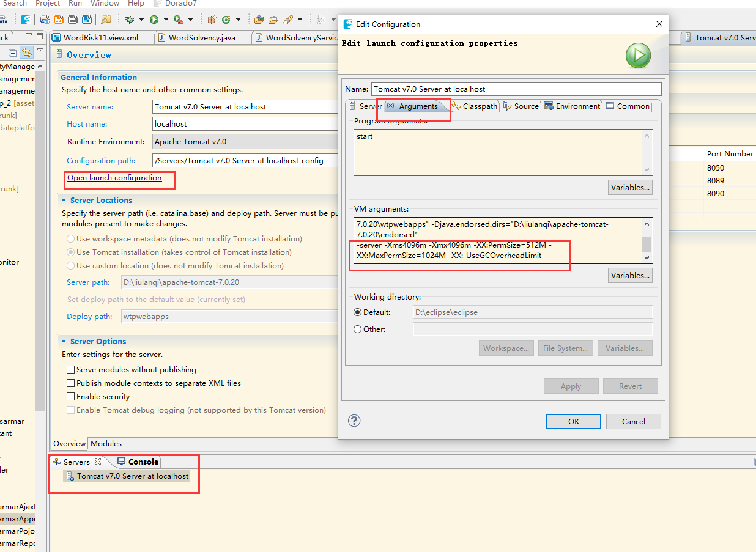Image resolution: width=756 pixels, height=552 pixels.
Task: Switch to the Common tab
Action: (x=628, y=106)
